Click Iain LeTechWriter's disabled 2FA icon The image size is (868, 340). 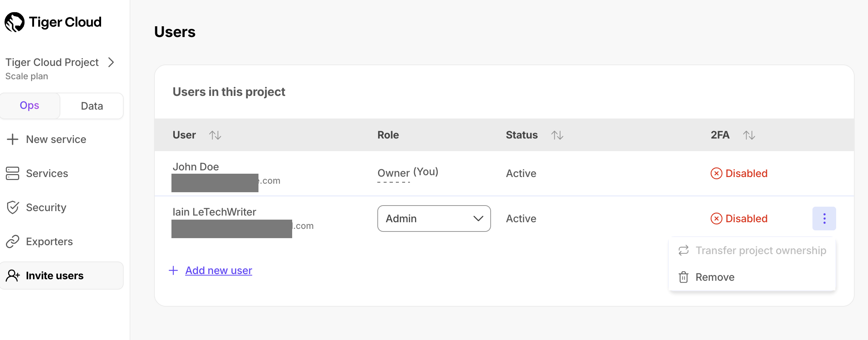click(716, 219)
